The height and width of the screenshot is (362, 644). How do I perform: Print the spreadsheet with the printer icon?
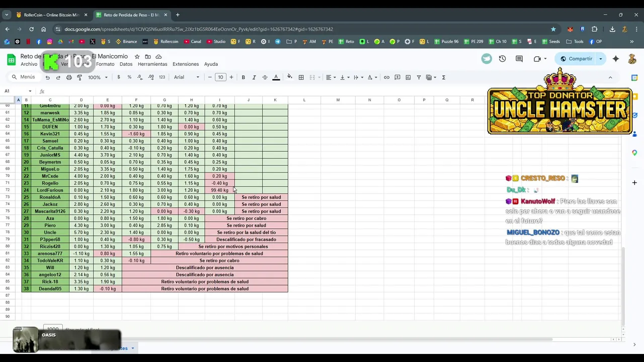pyautogui.click(x=69, y=77)
